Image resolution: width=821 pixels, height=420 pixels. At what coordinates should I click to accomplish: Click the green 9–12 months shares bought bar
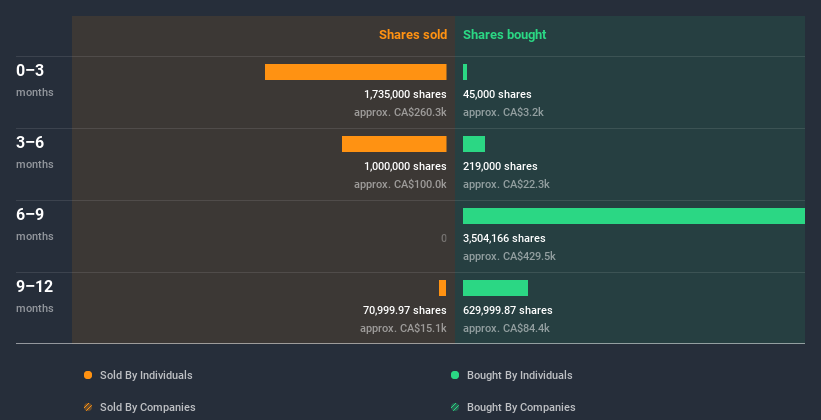click(x=495, y=288)
